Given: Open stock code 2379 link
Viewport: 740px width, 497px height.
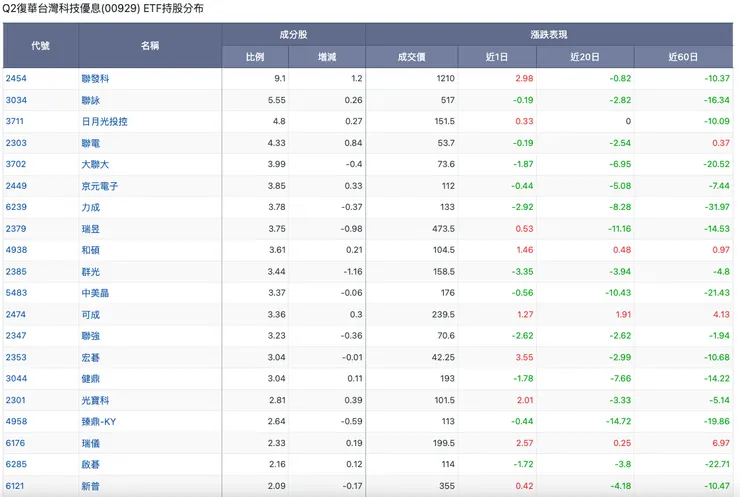Looking at the screenshot, I should [x=16, y=229].
